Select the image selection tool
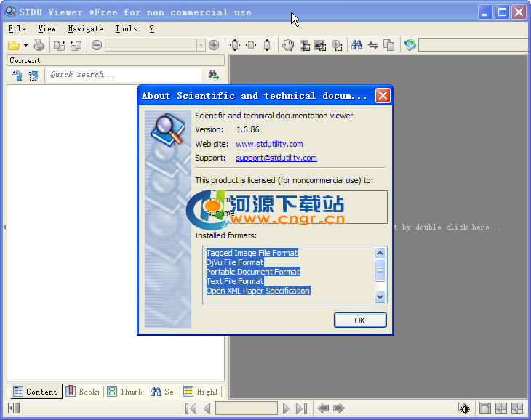 coord(320,45)
